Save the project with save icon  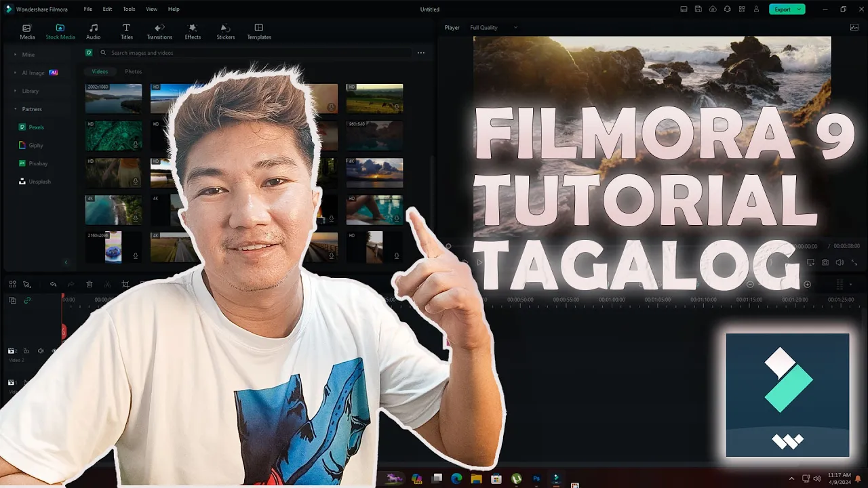[x=698, y=9]
